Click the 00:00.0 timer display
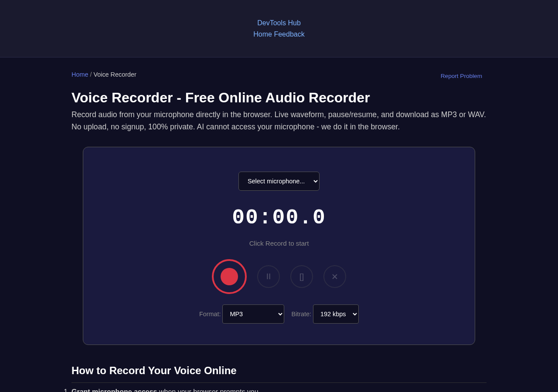This screenshot has width=558, height=392. coord(279,217)
